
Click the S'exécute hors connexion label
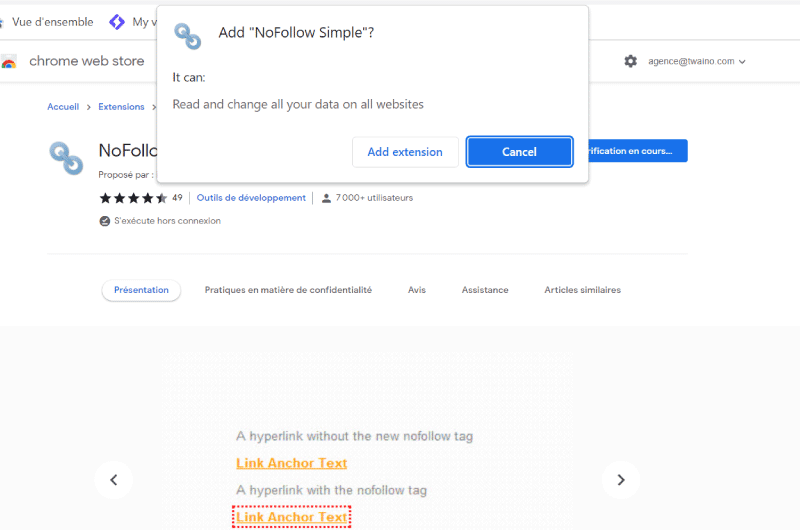coord(167,221)
